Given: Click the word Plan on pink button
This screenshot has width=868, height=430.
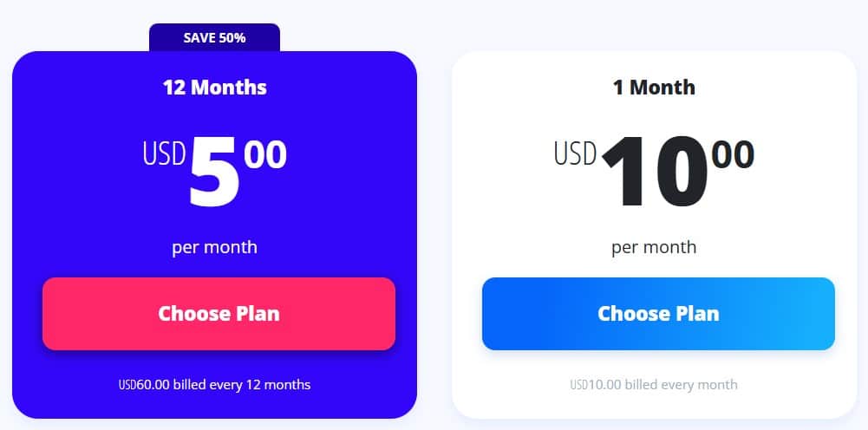Looking at the screenshot, I should pyautogui.click(x=258, y=314).
